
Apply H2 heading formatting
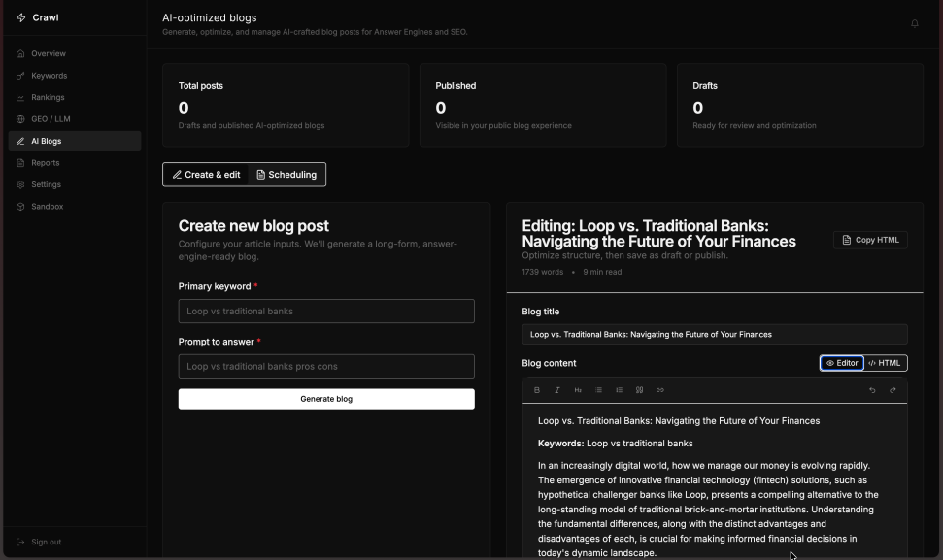pos(578,390)
